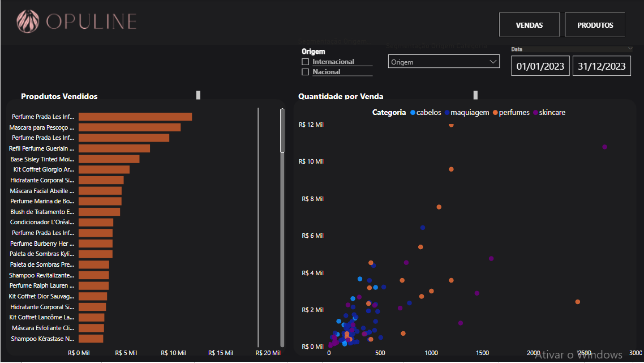
Task: Check the Nacional origin checkbox
Action: 305,72
